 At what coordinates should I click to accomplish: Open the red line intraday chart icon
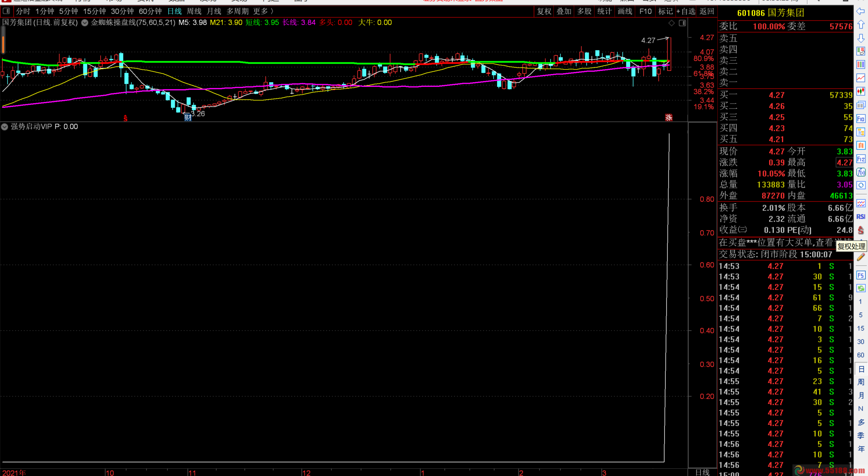[x=861, y=78]
